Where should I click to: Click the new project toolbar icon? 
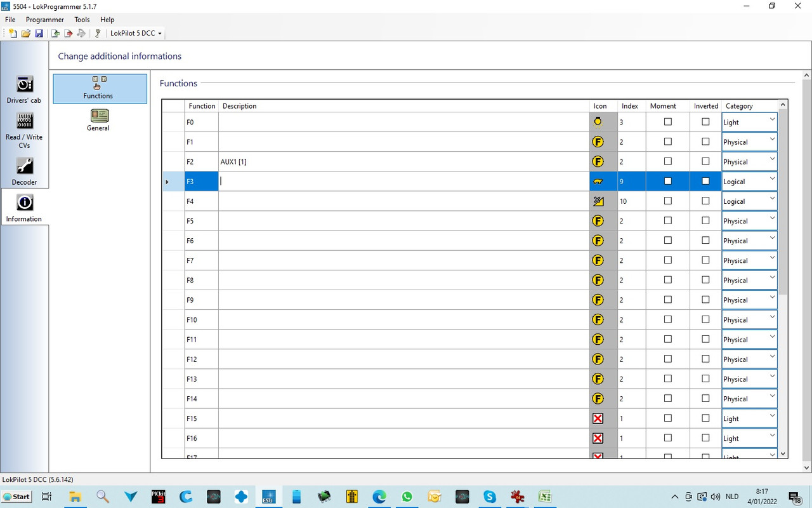coord(13,33)
